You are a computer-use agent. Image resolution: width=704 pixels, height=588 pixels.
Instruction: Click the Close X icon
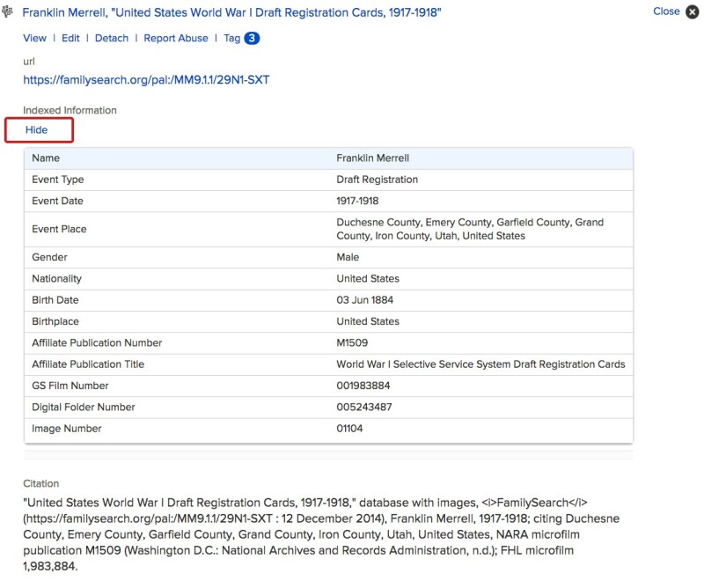tap(692, 11)
